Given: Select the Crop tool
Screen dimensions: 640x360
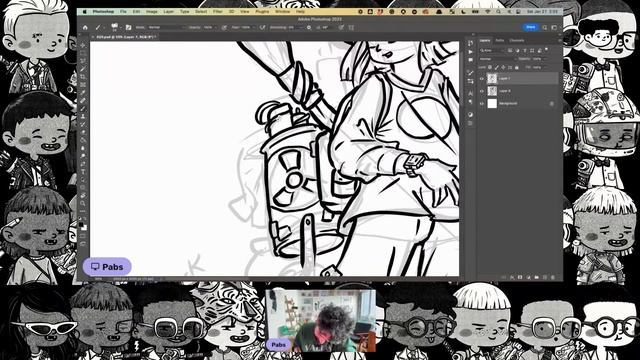Looking at the screenshot, I should pyautogui.click(x=83, y=76).
